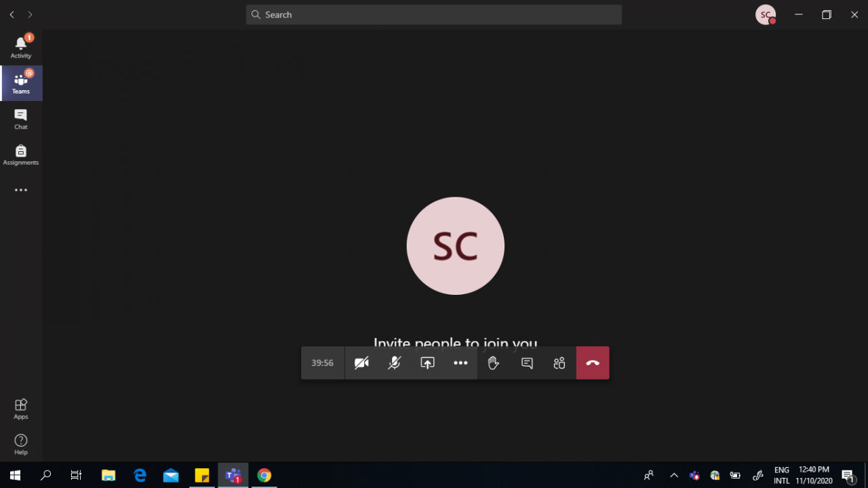Open Assignments in the sidebar

pos(21,155)
